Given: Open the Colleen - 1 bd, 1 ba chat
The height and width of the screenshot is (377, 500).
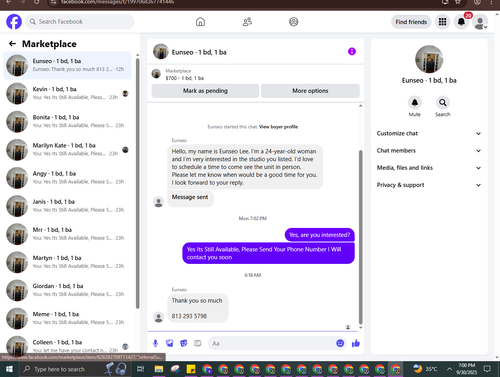Looking at the screenshot, I should [x=67, y=345].
